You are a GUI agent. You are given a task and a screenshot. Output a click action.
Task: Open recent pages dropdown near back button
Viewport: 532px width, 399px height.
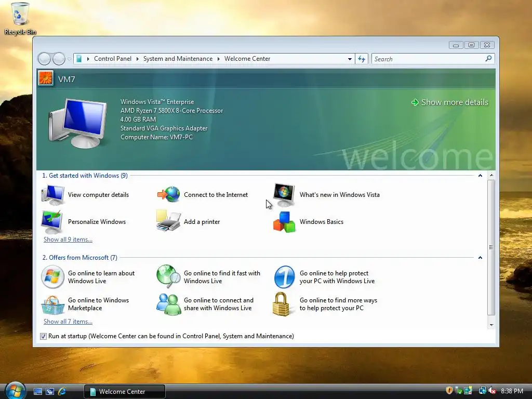(69, 59)
